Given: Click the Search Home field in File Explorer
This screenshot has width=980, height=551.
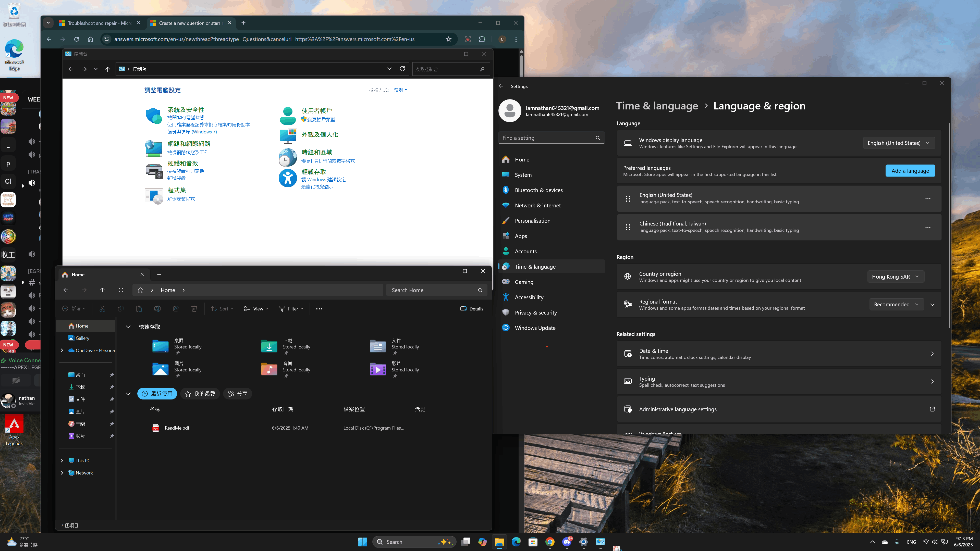Looking at the screenshot, I should pos(436,290).
